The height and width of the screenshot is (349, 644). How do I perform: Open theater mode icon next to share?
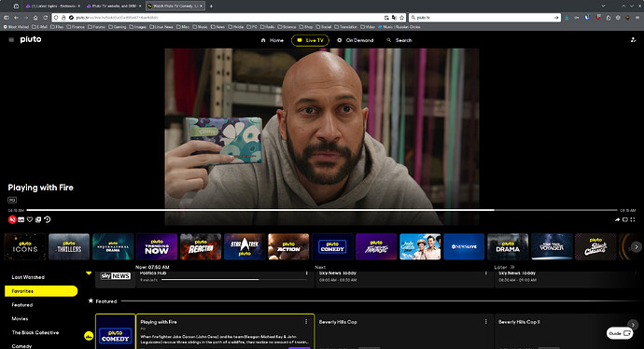(x=624, y=219)
